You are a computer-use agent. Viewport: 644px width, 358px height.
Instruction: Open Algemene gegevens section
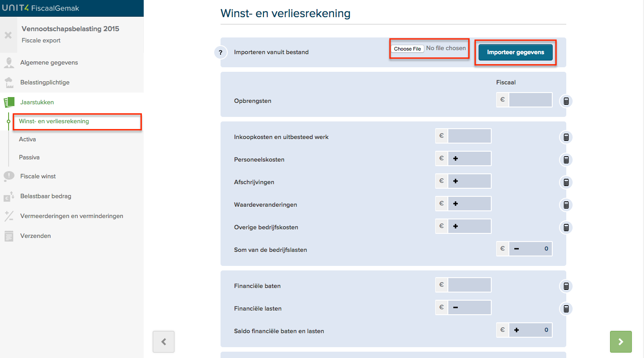tap(49, 63)
